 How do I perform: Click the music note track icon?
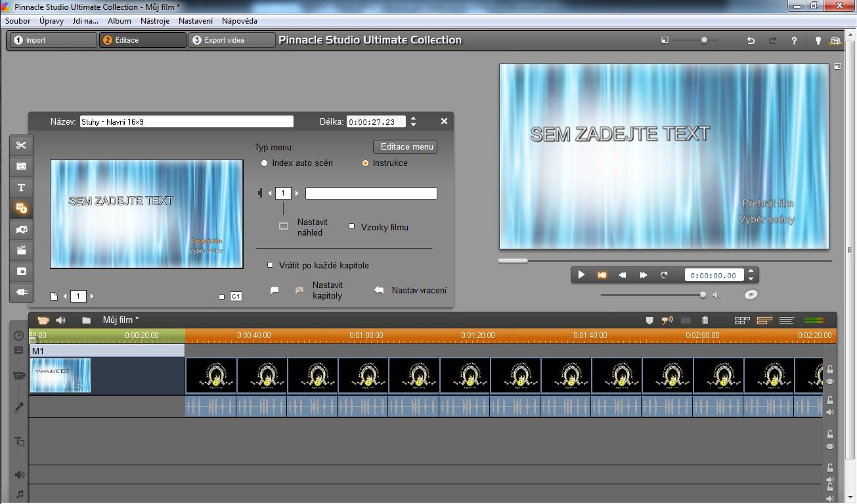point(19,494)
